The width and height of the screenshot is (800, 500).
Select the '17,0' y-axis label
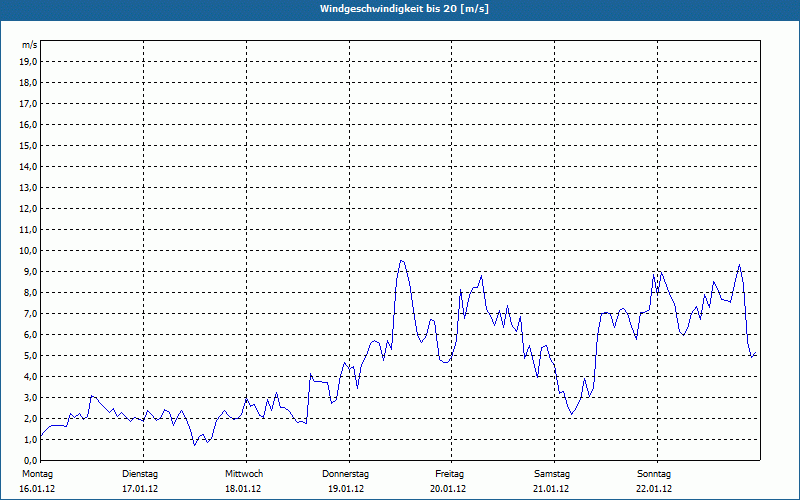[x=28, y=104]
